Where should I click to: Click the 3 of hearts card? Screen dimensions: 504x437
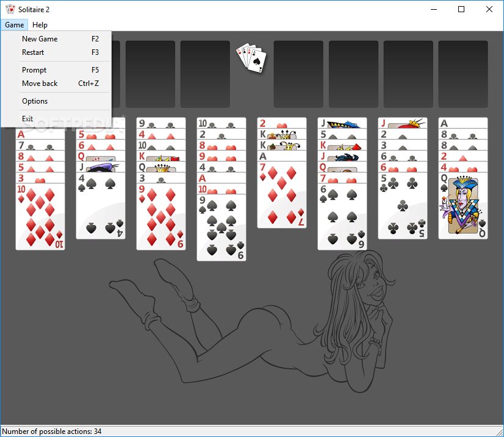(x=40, y=178)
